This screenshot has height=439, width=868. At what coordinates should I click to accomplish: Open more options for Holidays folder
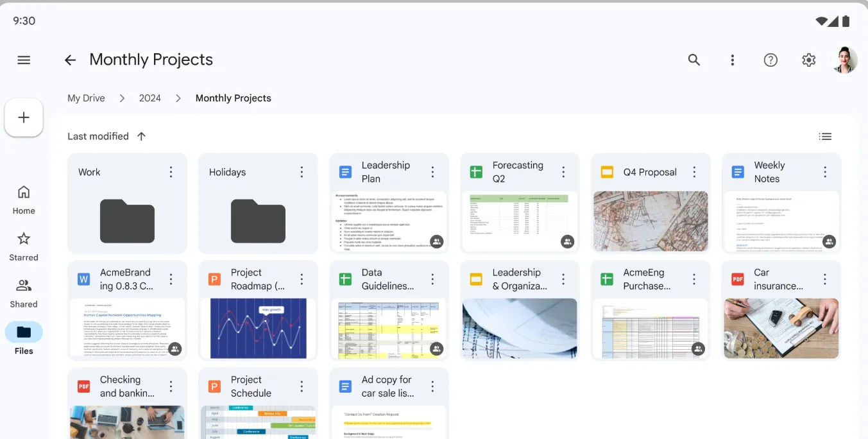pyautogui.click(x=302, y=172)
